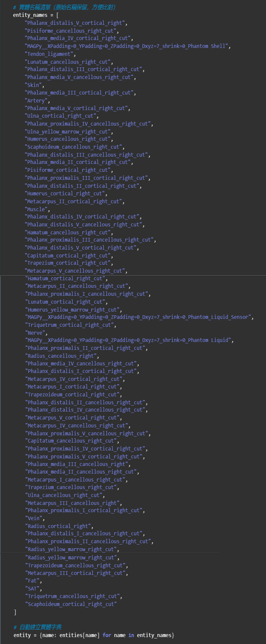266x644 pixels.
Task: Click the "Ulna_yellow_marrow_right_cut" string
Action: click(x=69, y=132)
